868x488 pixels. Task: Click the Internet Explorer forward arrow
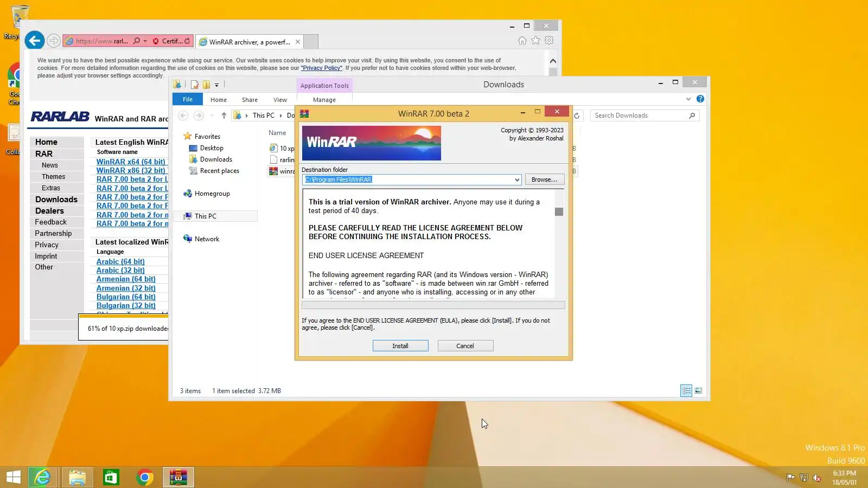[x=53, y=41]
